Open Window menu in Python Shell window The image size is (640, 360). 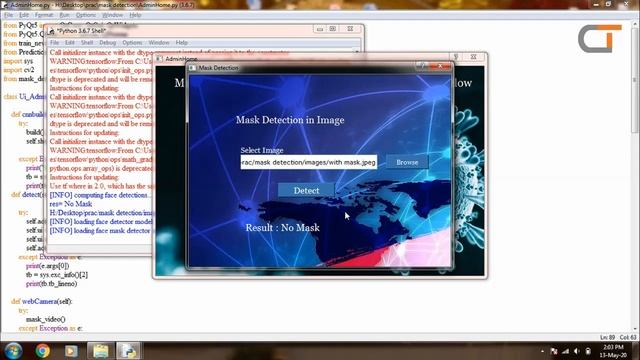[159, 42]
